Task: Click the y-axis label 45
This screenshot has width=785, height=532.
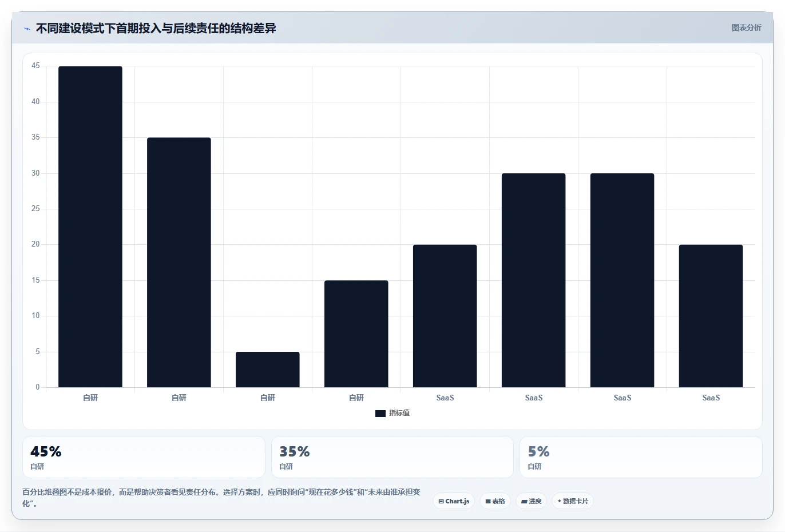Action: click(36, 66)
